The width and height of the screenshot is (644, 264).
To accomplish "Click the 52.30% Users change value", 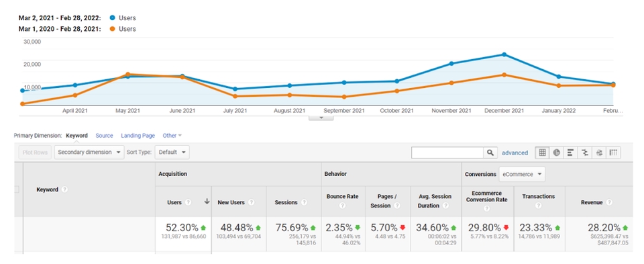I will (x=182, y=228).
